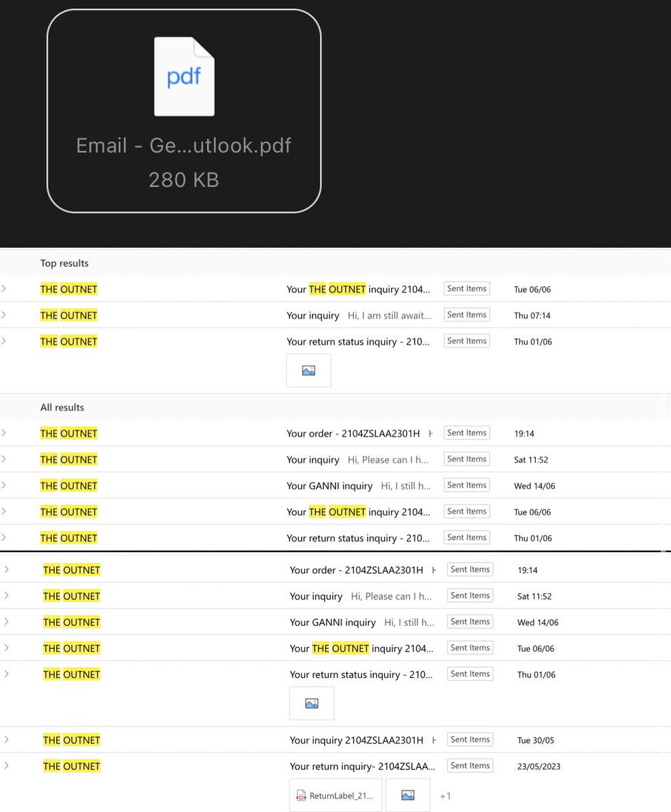Select THE OUTNET sender on 23/05/2023 row
This screenshot has width=671, height=812.
point(72,767)
